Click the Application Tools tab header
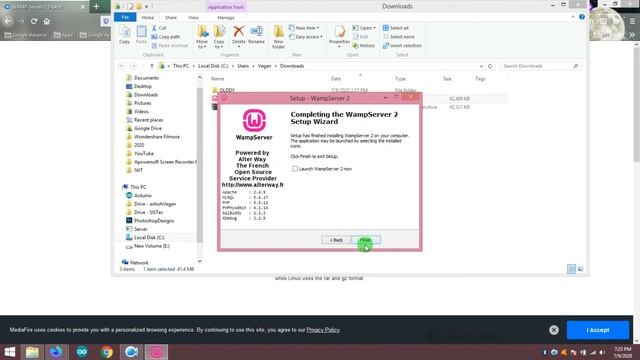 (x=226, y=7)
